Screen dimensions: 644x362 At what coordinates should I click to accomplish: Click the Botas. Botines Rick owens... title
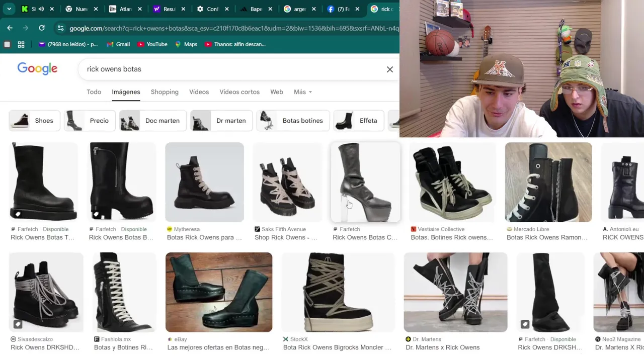pos(452,237)
